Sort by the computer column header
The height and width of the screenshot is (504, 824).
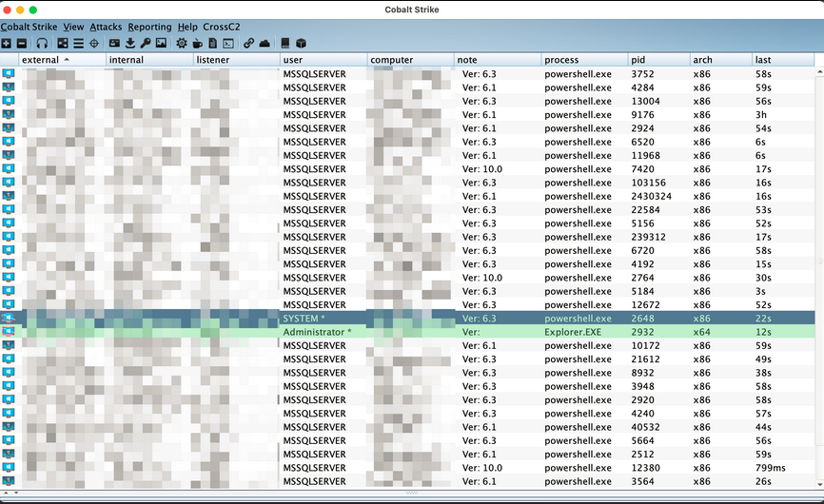click(x=410, y=60)
